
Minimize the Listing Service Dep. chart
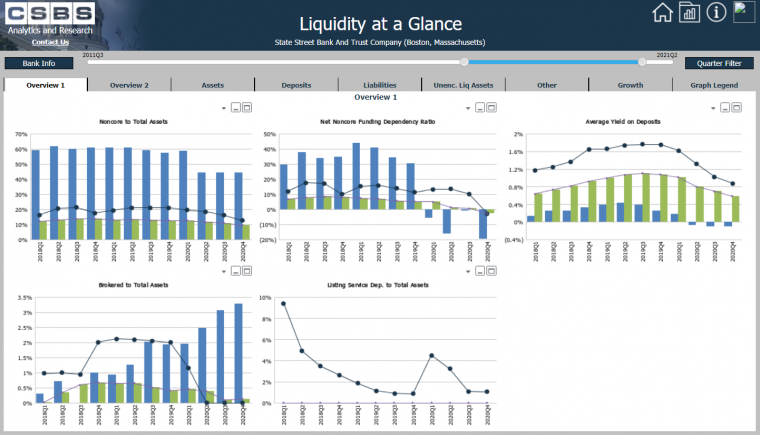[x=480, y=271]
